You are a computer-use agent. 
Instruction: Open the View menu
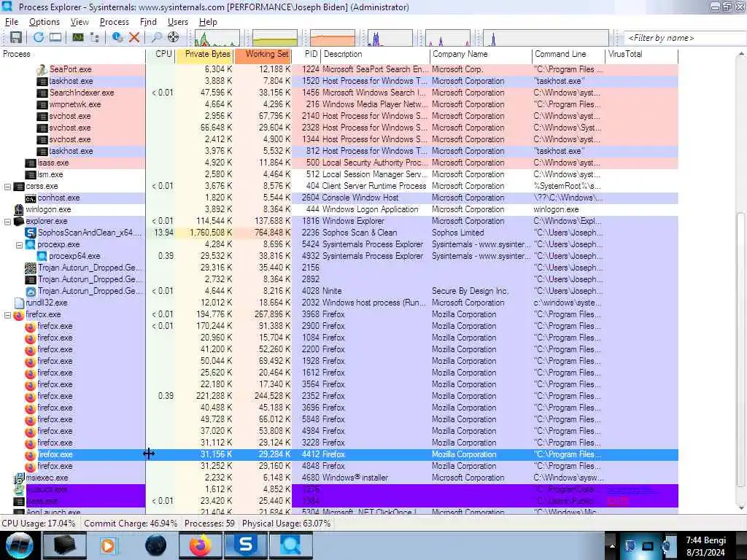(x=80, y=22)
